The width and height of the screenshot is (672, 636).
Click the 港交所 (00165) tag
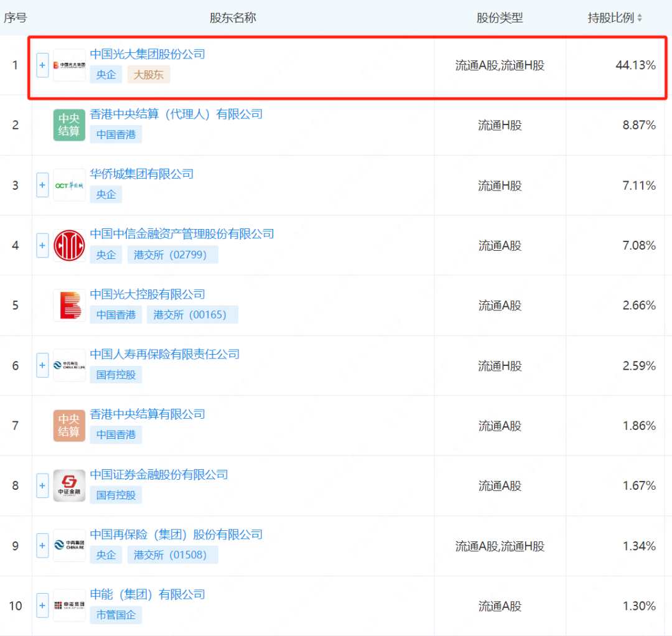[x=192, y=314]
